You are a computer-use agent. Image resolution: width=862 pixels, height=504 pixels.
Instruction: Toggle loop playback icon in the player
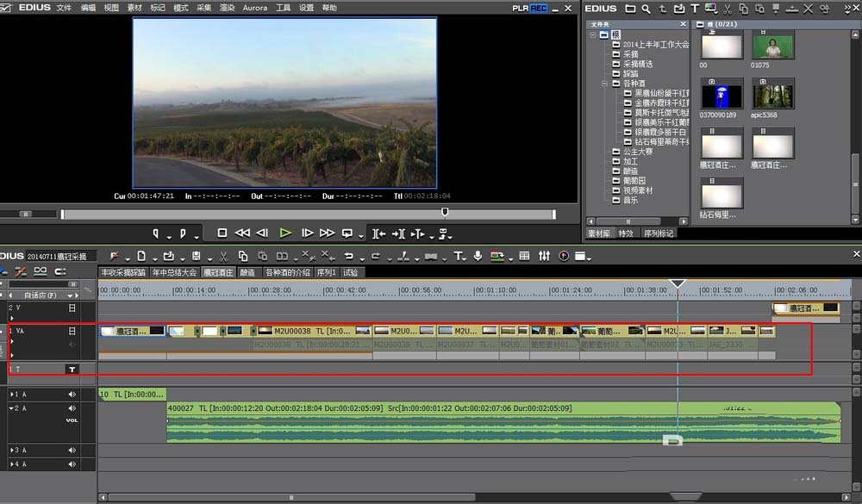pyautogui.click(x=347, y=233)
